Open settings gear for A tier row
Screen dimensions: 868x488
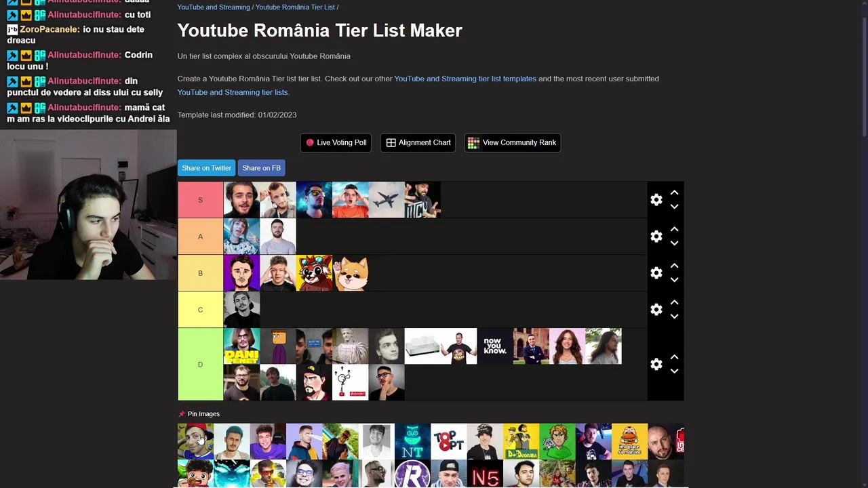656,237
